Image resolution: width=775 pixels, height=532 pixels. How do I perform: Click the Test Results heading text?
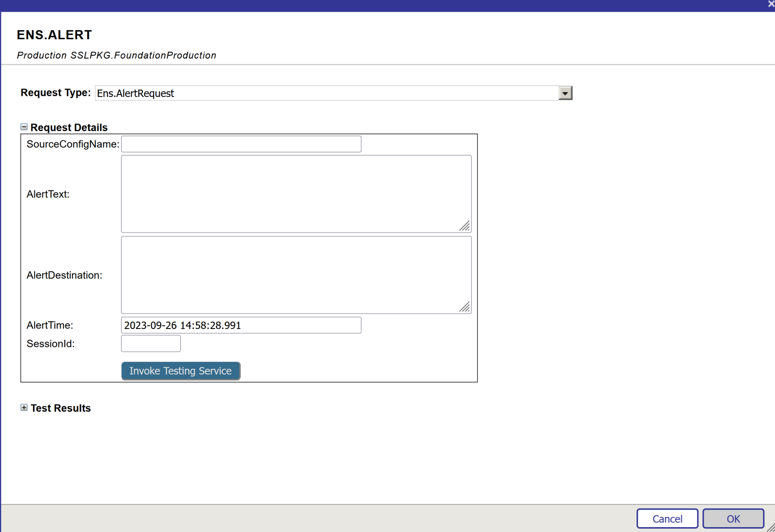pos(61,408)
